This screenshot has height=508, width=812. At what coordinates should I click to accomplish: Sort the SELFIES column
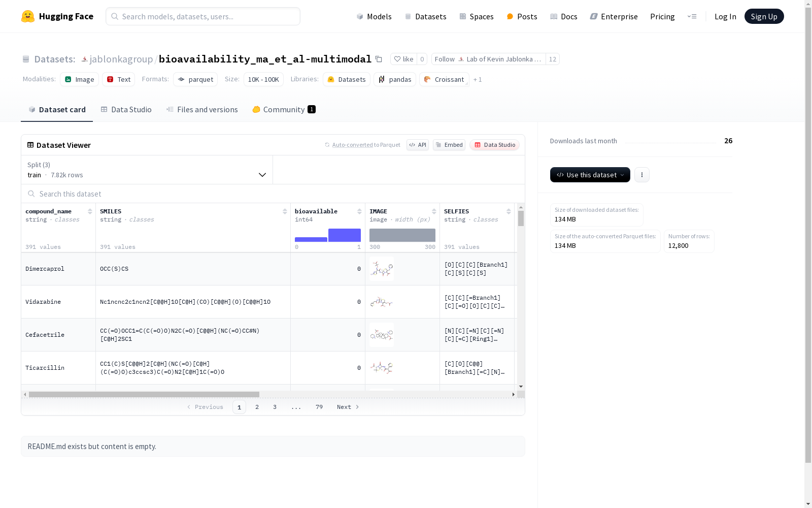[509, 211]
